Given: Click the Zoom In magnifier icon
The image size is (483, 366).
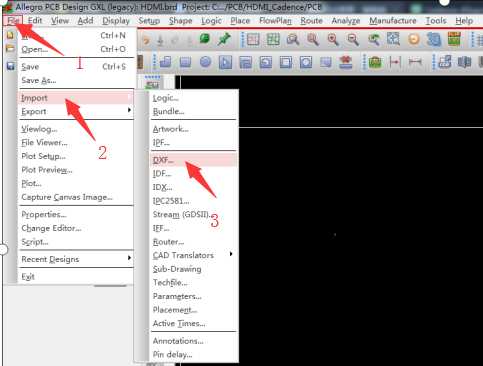Looking at the screenshot, I should (x=333, y=39).
